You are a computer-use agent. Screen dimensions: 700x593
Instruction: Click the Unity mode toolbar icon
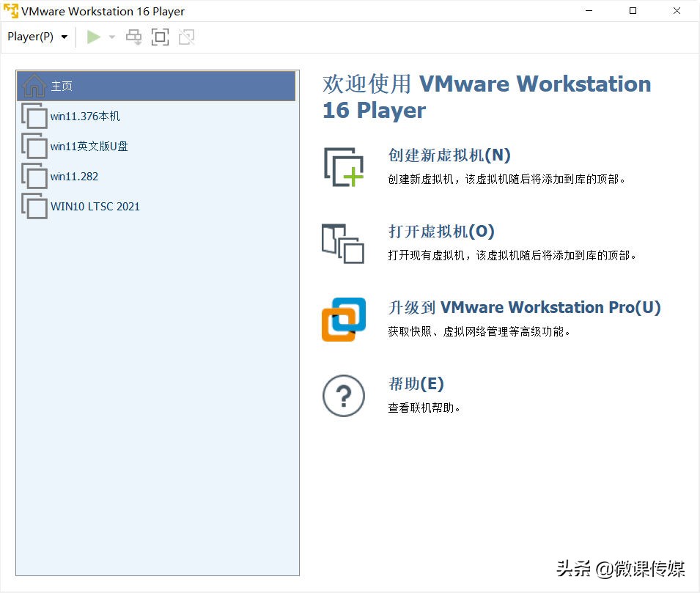point(187,37)
